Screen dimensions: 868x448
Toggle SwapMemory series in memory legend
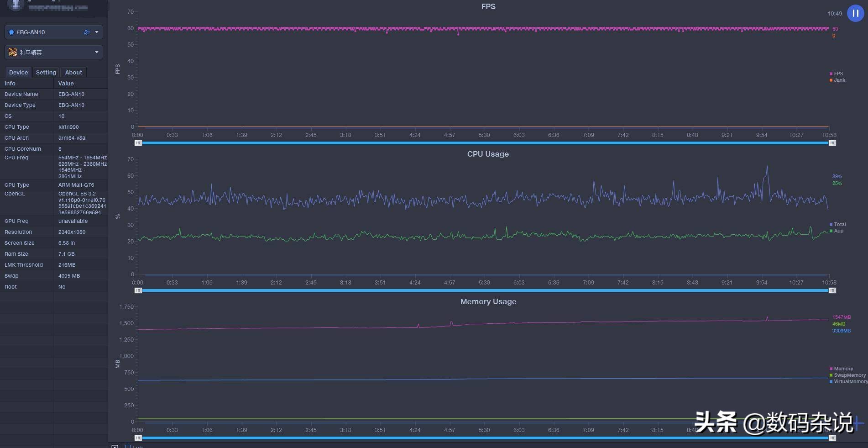[x=849, y=375]
